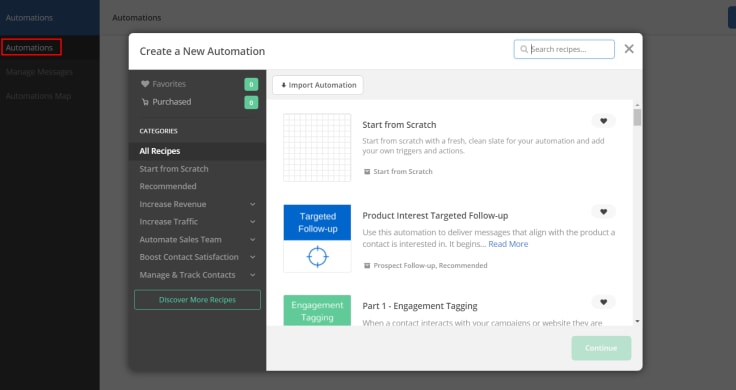Click the recipe list scrollbar thumb

coord(637,117)
